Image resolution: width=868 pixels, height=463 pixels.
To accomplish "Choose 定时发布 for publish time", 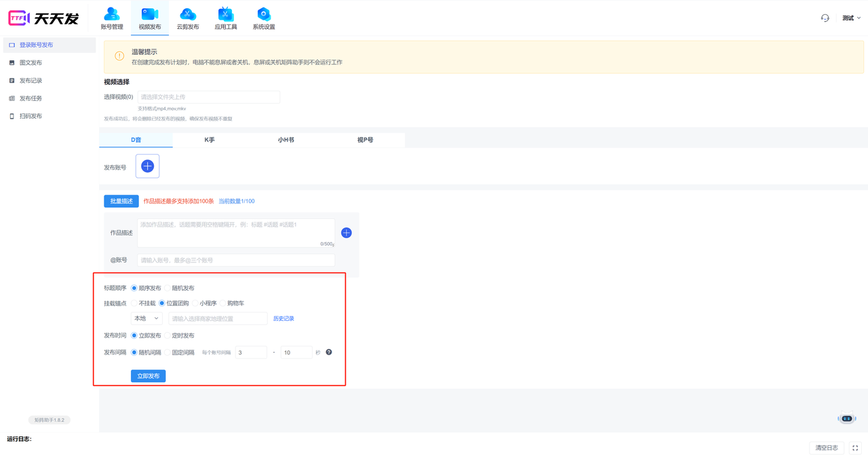I will pyautogui.click(x=168, y=336).
